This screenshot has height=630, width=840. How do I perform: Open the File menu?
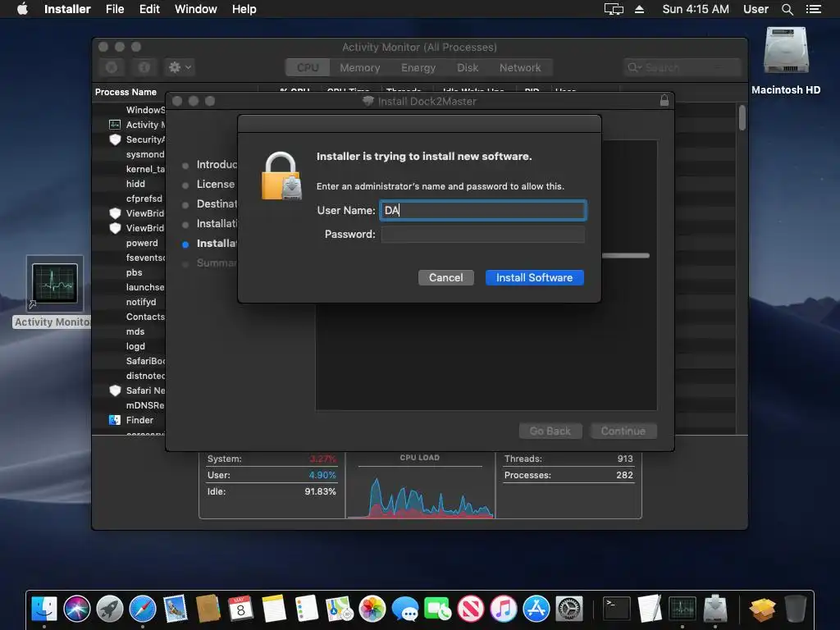pyautogui.click(x=115, y=9)
